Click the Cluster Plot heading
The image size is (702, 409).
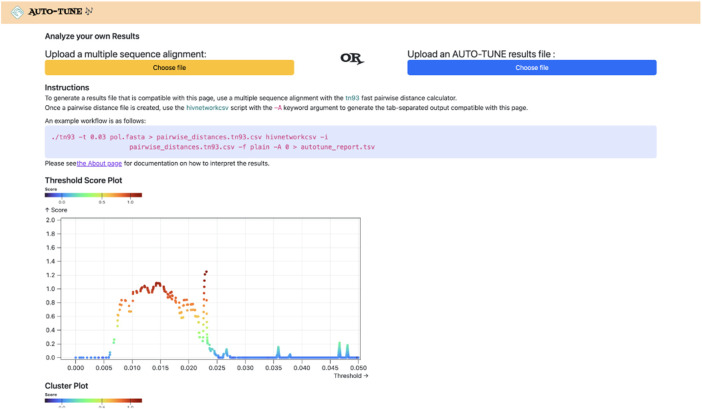click(66, 386)
